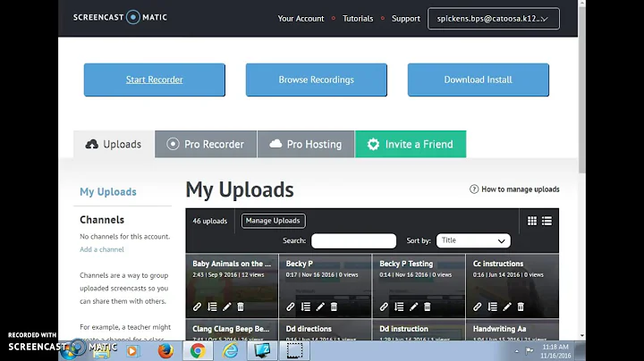Open list icon on Cc instructions upload
The image size is (644, 361).
[x=493, y=306]
